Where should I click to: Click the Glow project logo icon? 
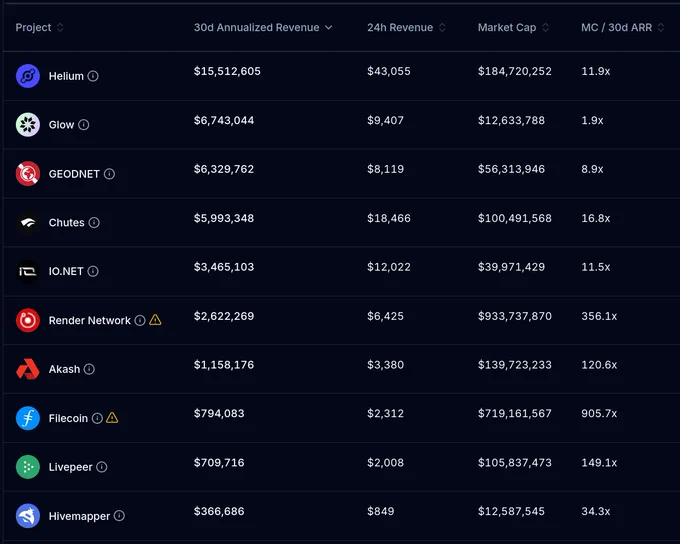(x=28, y=125)
